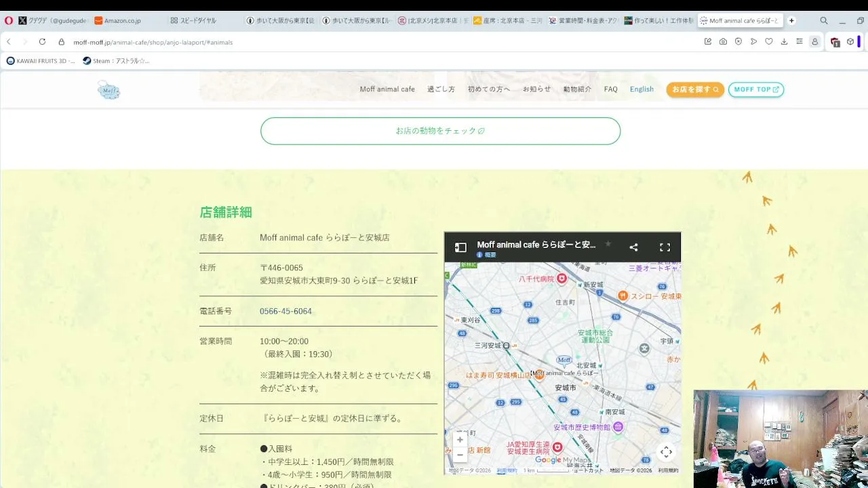This screenshot has width=868, height=488.
Task: Open the お知らせ nav item
Action: (x=536, y=89)
